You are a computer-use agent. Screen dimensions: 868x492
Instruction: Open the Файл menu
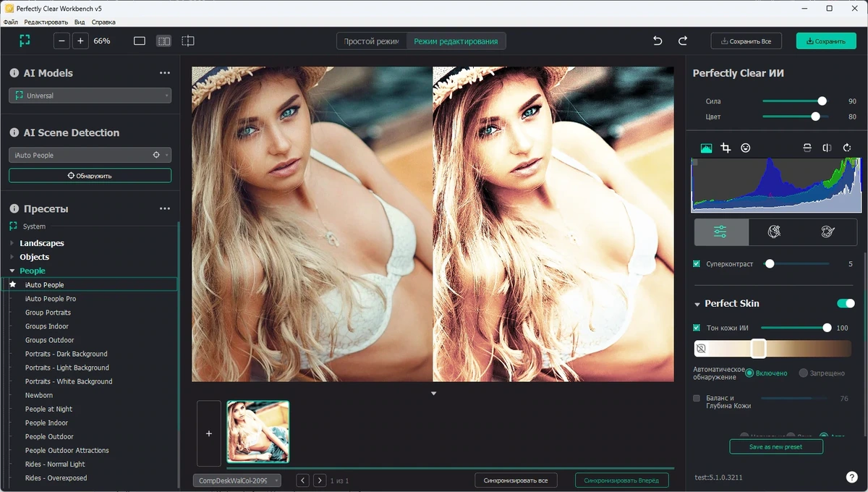(x=11, y=22)
